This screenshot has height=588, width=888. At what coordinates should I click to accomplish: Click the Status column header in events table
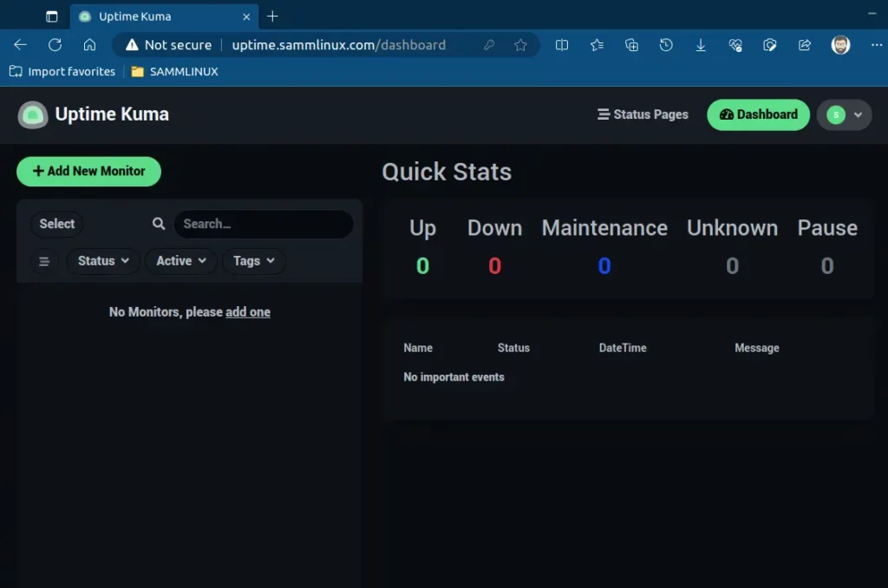pyautogui.click(x=513, y=348)
